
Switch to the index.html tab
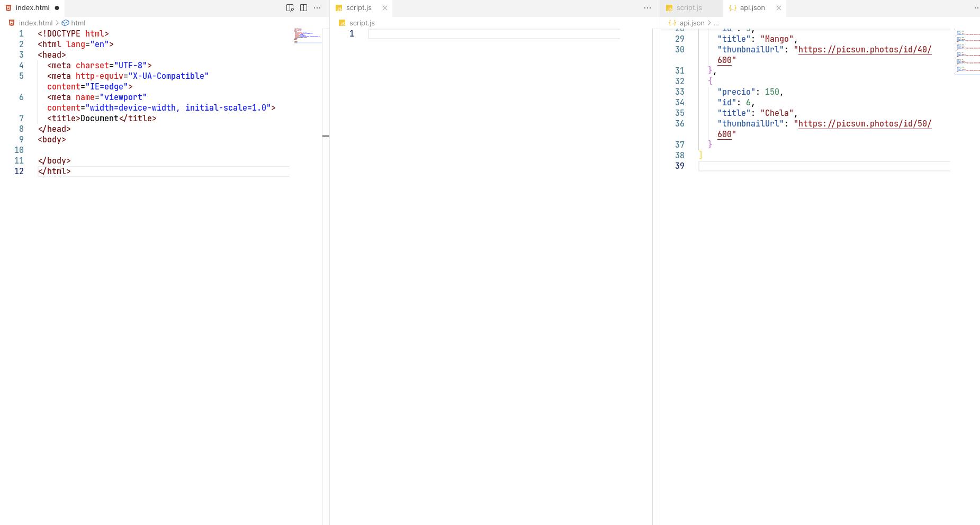pyautogui.click(x=32, y=8)
